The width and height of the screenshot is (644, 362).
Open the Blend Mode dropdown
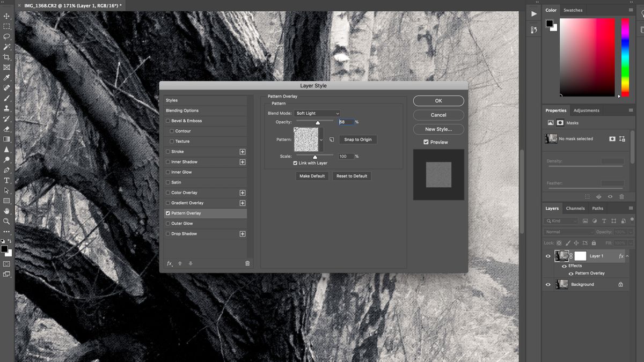point(317,113)
